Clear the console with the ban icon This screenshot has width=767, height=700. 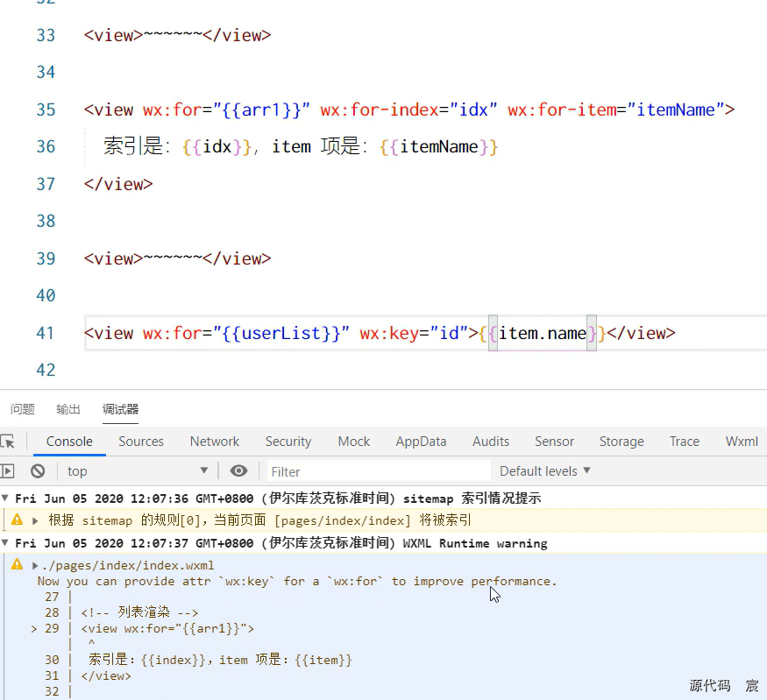[x=38, y=471]
